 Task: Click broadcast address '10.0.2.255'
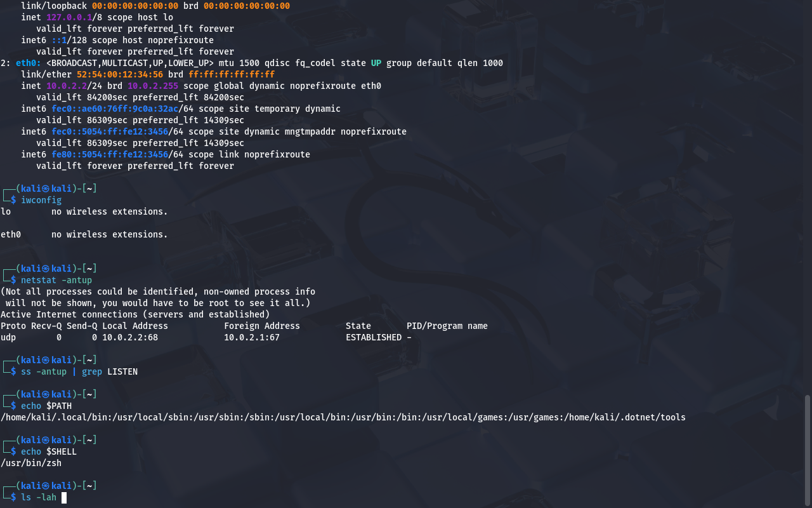click(x=153, y=86)
